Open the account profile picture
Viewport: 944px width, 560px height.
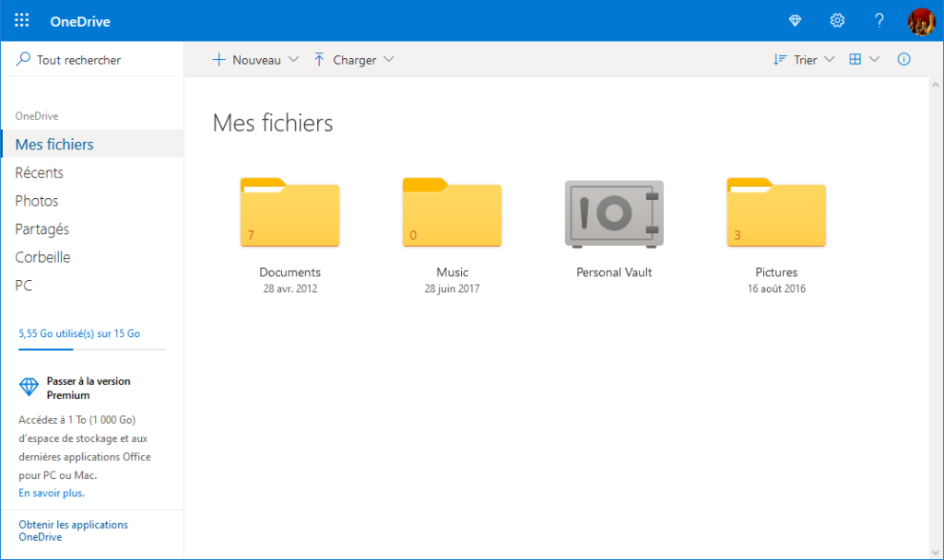coord(921,21)
